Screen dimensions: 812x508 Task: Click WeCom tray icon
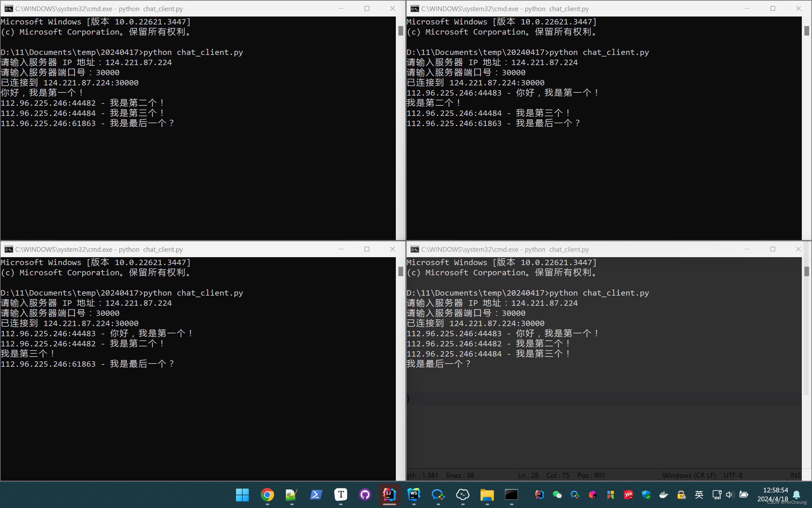(x=575, y=495)
